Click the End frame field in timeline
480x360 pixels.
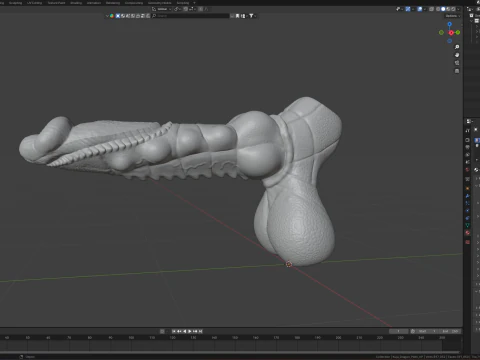coord(450,331)
